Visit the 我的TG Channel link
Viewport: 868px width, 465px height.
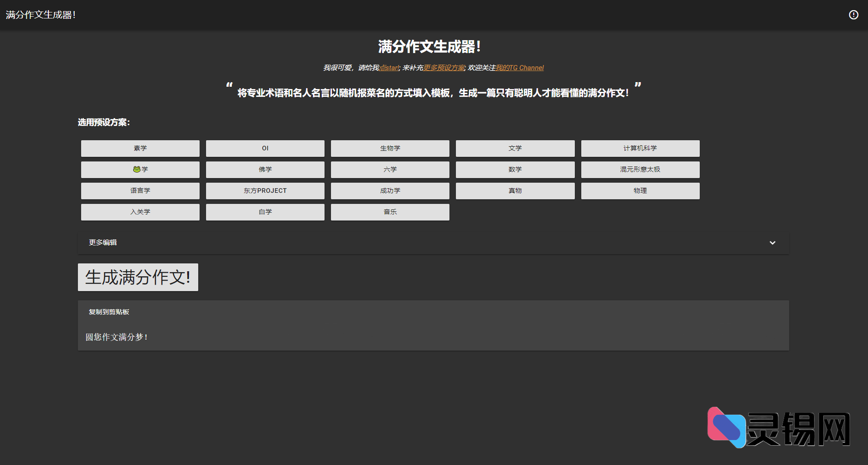(x=519, y=67)
